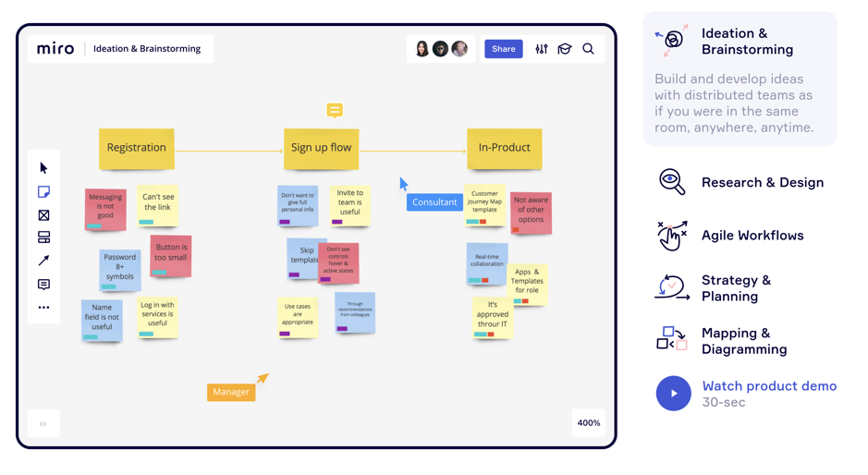
Task: Open board settings sliders icon
Action: pos(542,49)
